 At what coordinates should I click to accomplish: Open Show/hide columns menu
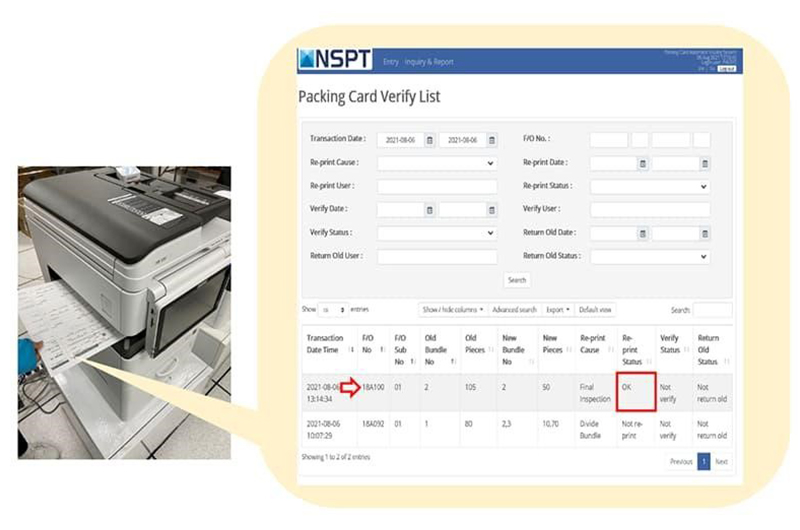tap(452, 310)
